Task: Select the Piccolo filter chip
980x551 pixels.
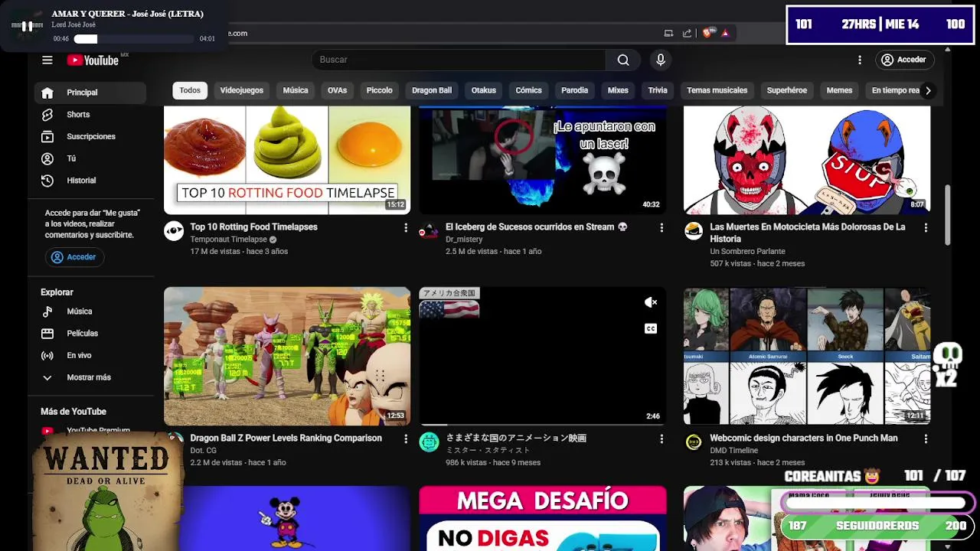Action: point(379,90)
